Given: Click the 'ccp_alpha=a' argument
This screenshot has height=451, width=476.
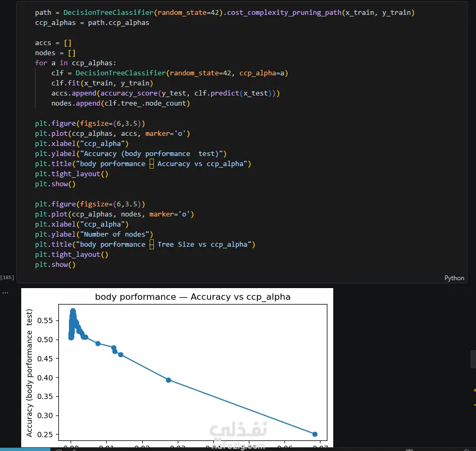Looking at the screenshot, I should pos(262,73).
